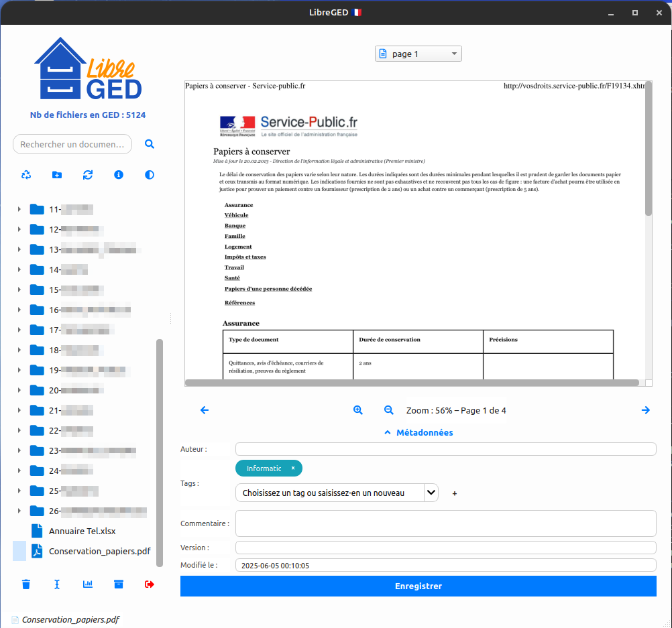
Task: Toggle the dark/light theme contrast icon
Action: click(150, 175)
